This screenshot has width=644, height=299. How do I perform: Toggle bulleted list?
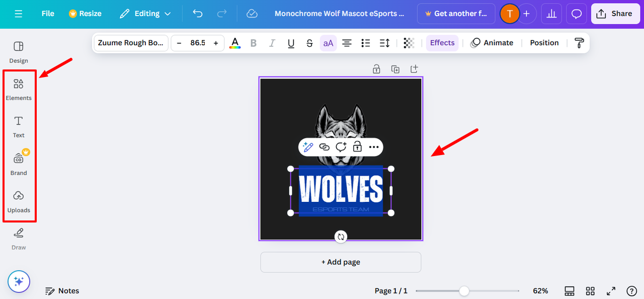pyautogui.click(x=366, y=43)
